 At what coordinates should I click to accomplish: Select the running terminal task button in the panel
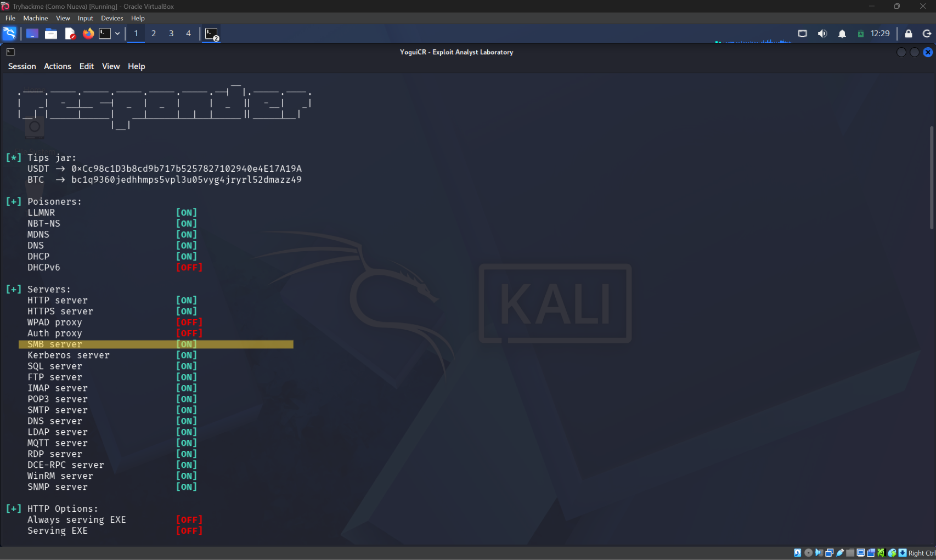tap(212, 34)
